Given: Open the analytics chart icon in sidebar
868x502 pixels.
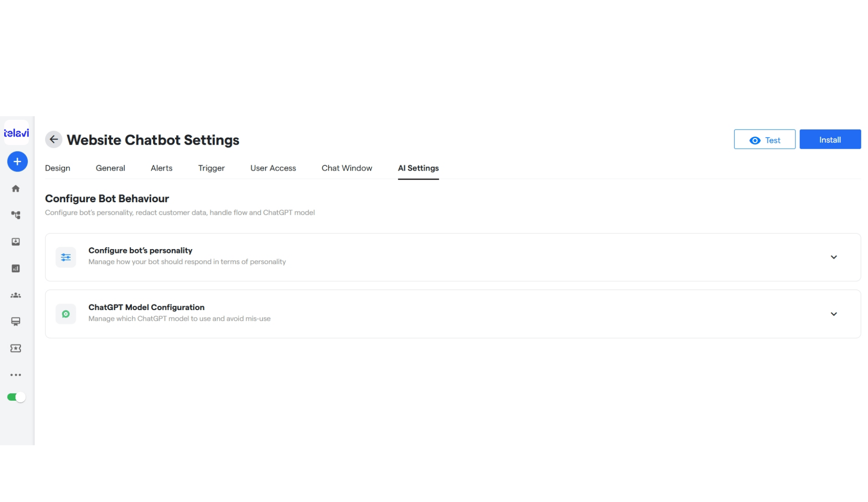Looking at the screenshot, I should 16,269.
